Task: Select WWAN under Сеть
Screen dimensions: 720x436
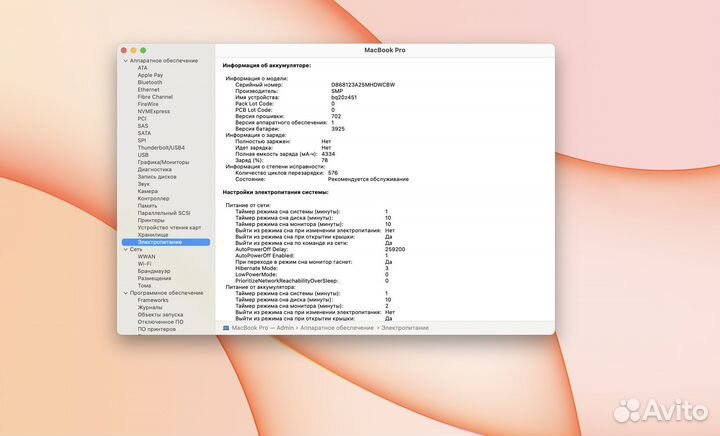Action: [x=146, y=257]
